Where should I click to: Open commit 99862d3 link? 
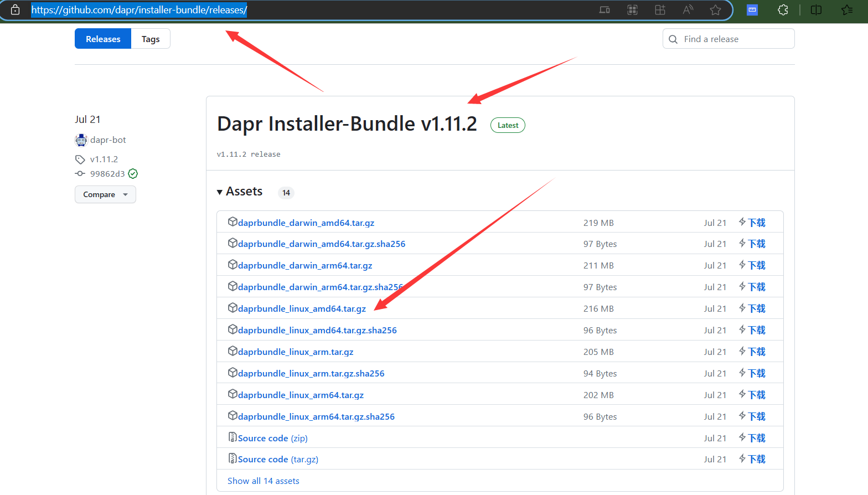tap(107, 174)
